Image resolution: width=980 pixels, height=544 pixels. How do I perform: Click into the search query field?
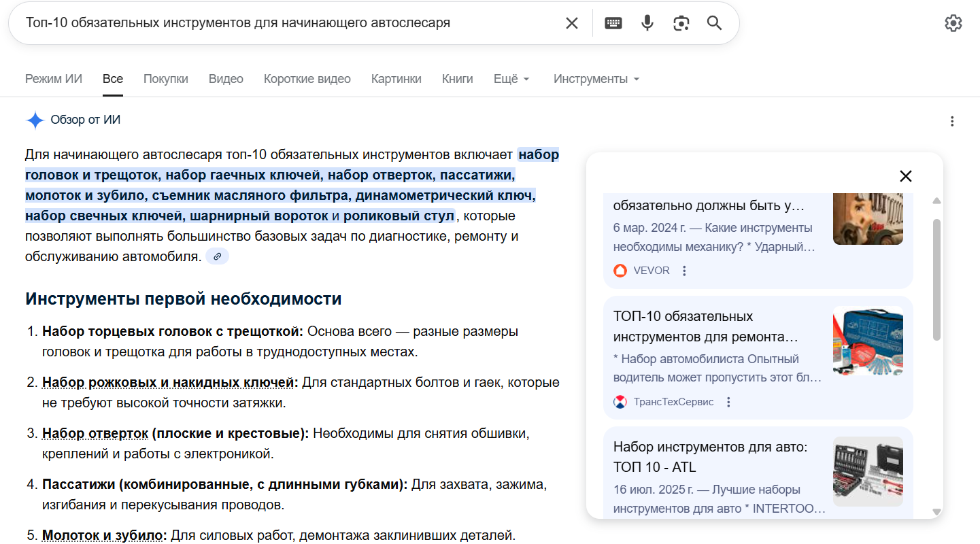289,23
